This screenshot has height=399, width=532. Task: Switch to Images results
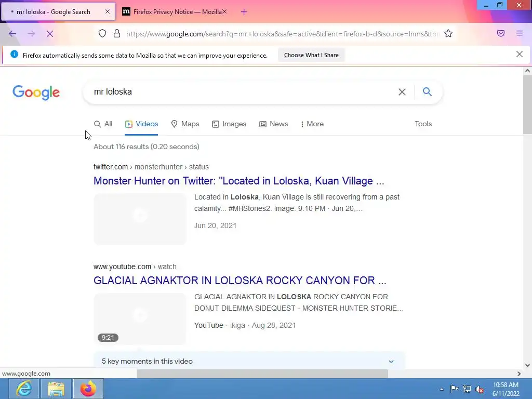229,124
